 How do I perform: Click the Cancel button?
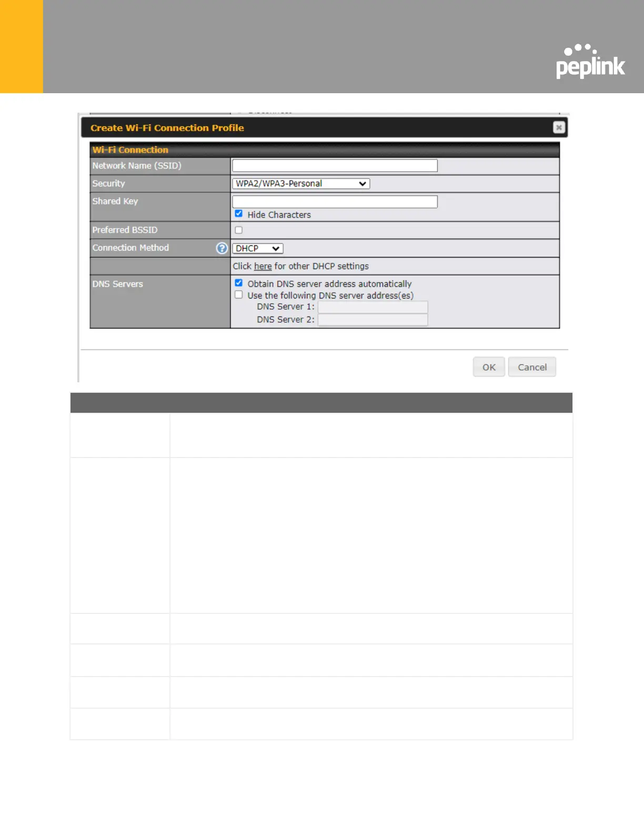(532, 367)
